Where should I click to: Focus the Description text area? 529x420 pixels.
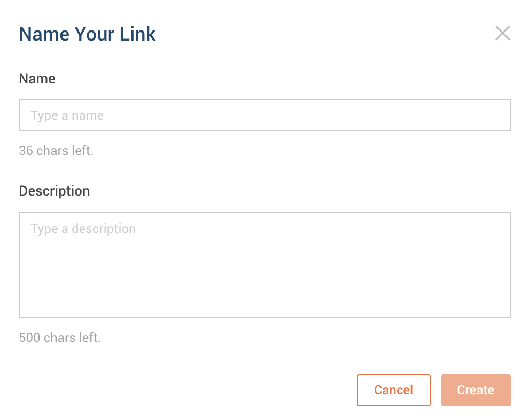pyautogui.click(x=264, y=265)
